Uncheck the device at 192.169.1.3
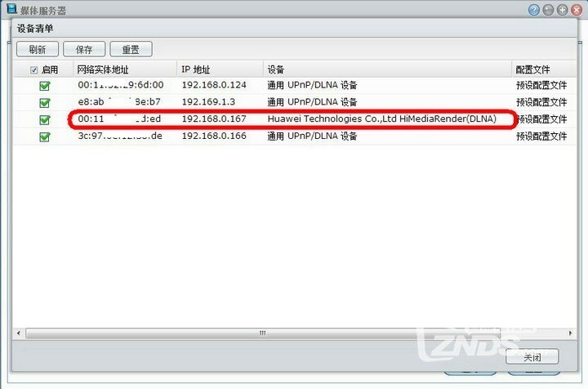This screenshot has width=588, height=389. tap(45, 103)
